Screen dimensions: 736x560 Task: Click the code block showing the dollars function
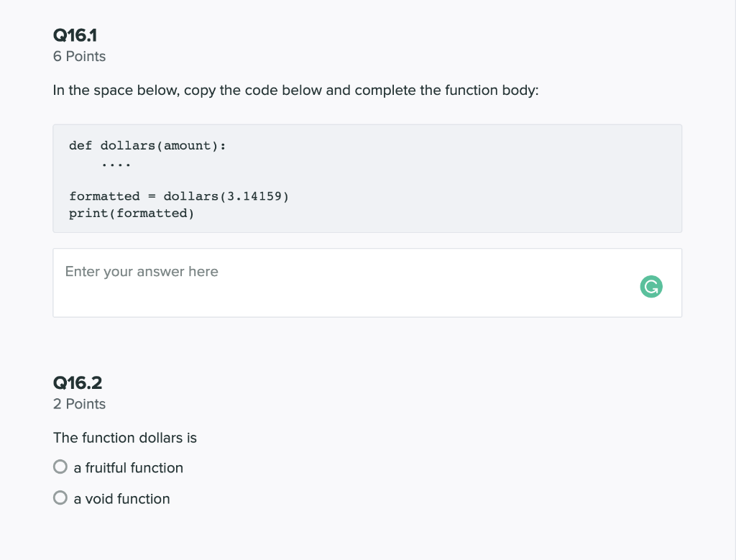click(367, 178)
